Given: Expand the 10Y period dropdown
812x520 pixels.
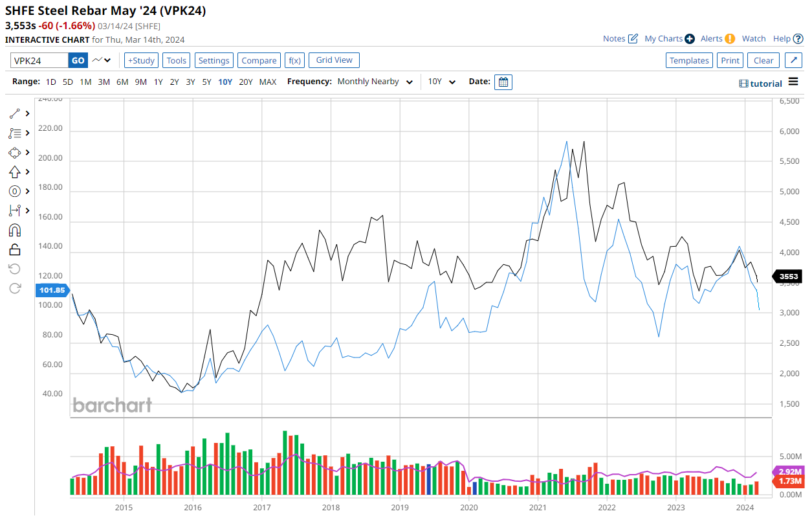Looking at the screenshot, I should [x=441, y=82].
